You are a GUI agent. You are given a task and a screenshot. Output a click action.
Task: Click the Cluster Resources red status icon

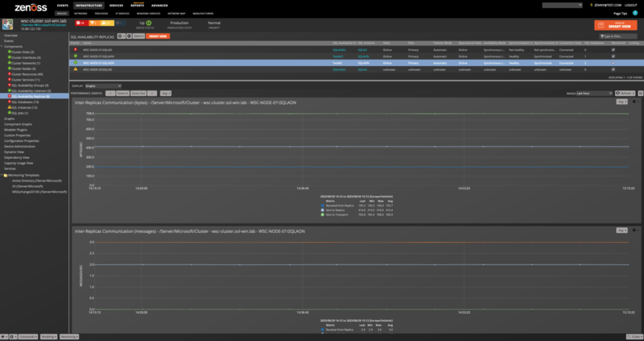10,74
